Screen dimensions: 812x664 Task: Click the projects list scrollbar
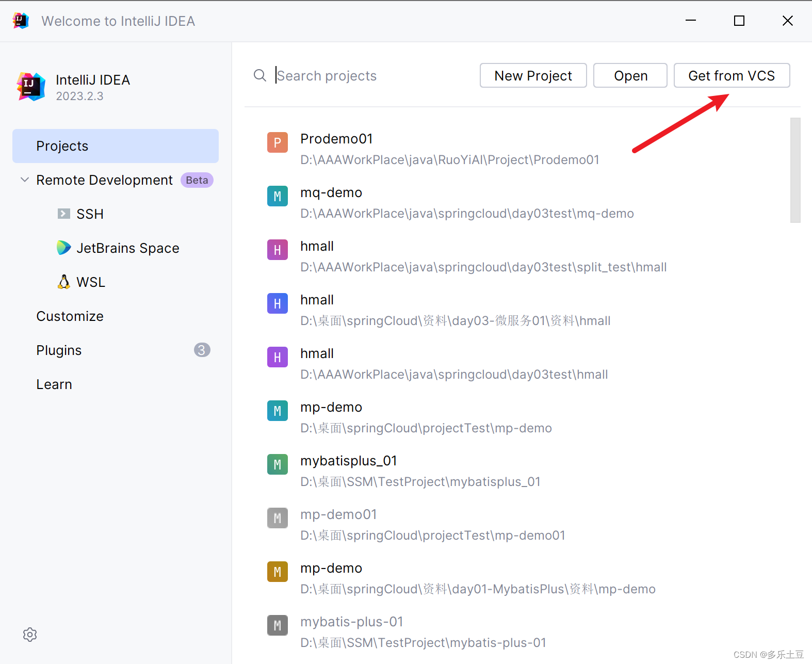click(795, 170)
